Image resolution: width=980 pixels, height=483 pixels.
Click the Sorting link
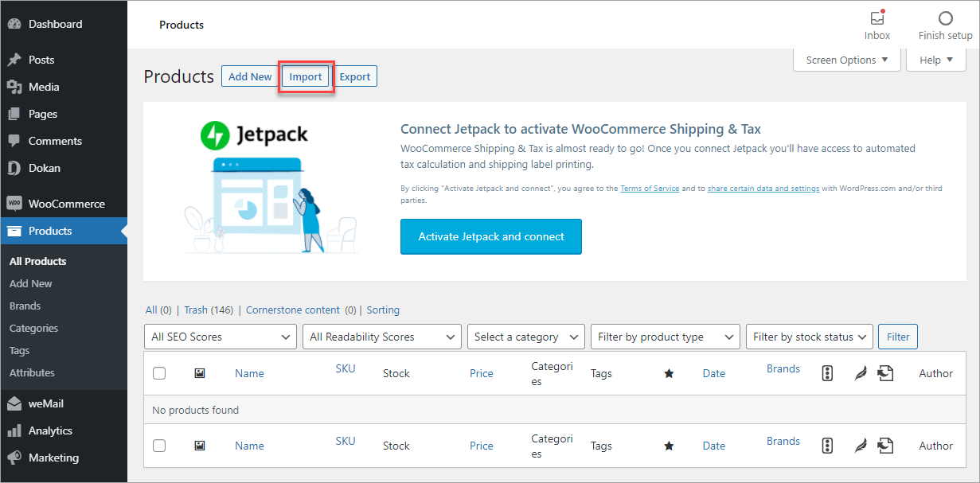pos(383,310)
